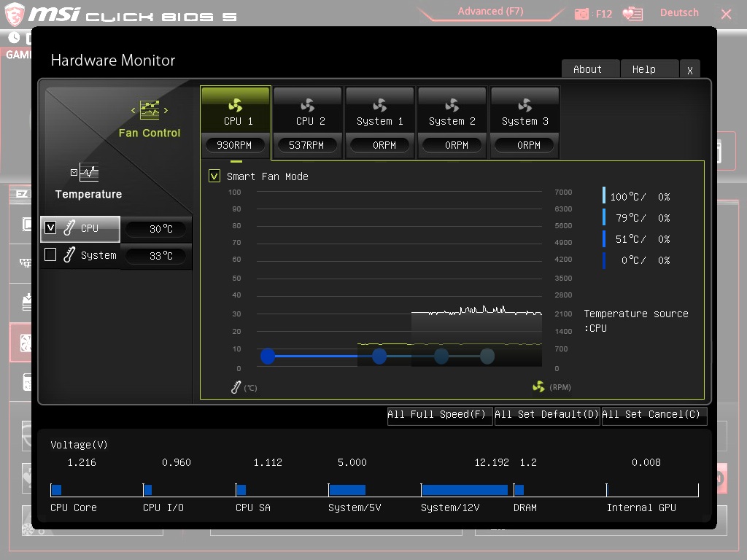Switch BIOS language via Deutsch
The width and height of the screenshot is (747, 560).
pyautogui.click(x=679, y=13)
